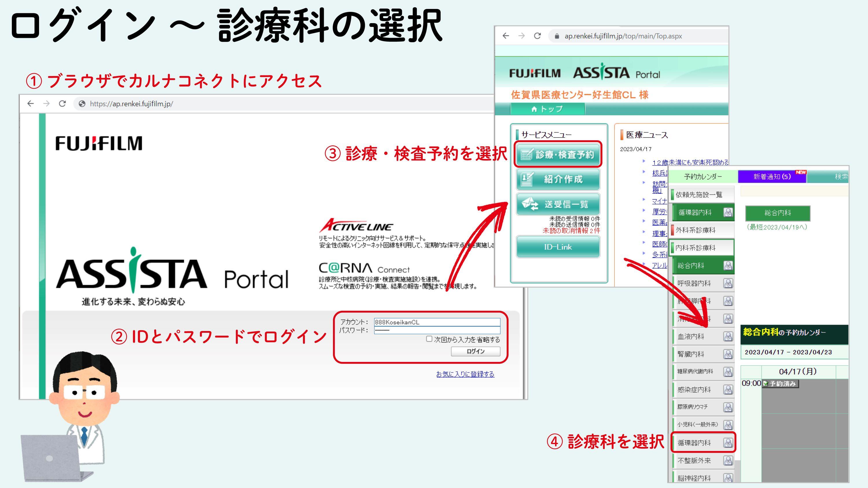868x488 pixels.
Task: Reload the Top.aspx portal page
Action: point(538,36)
